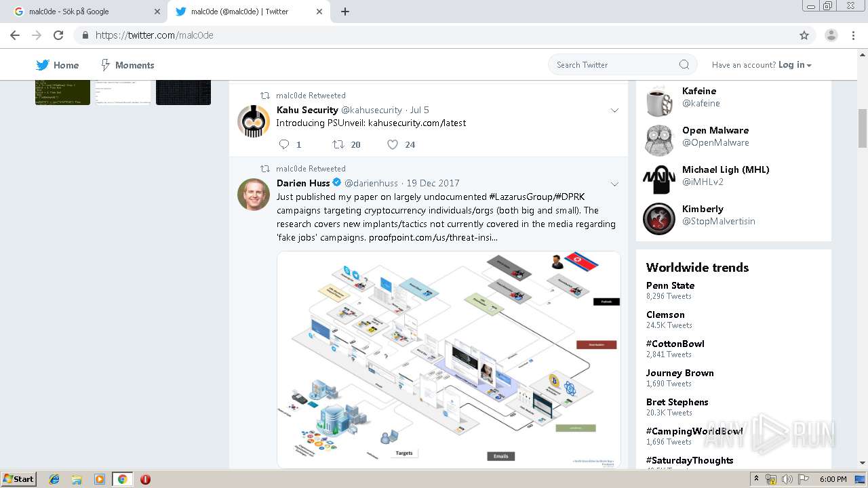Open the Bret Stephens trend
Screen dimensions: 868x488
[x=677, y=402]
